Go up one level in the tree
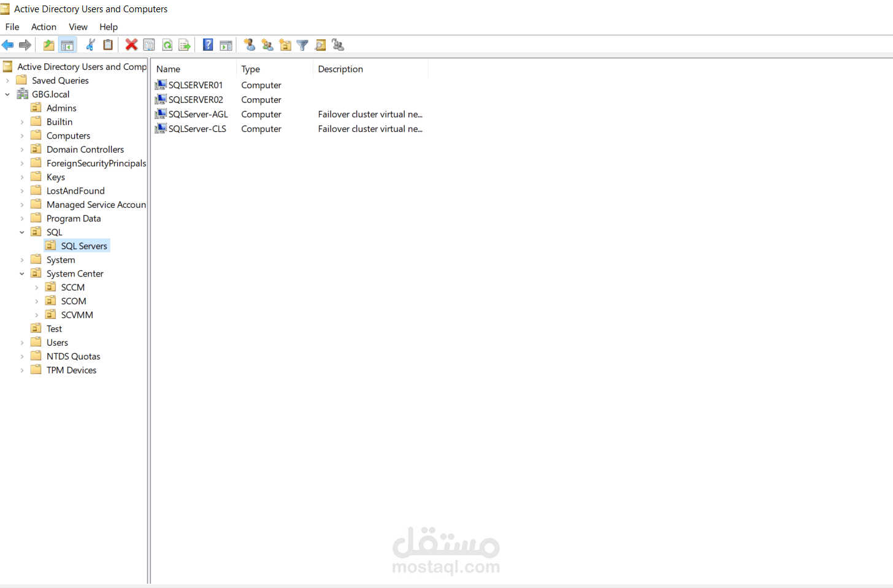The height and width of the screenshot is (588, 893). [x=49, y=45]
